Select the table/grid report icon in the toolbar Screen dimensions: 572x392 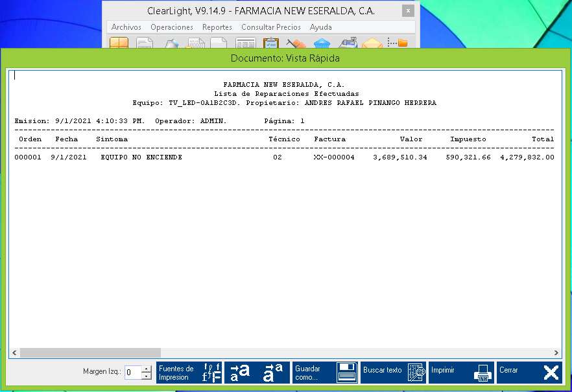244,43
